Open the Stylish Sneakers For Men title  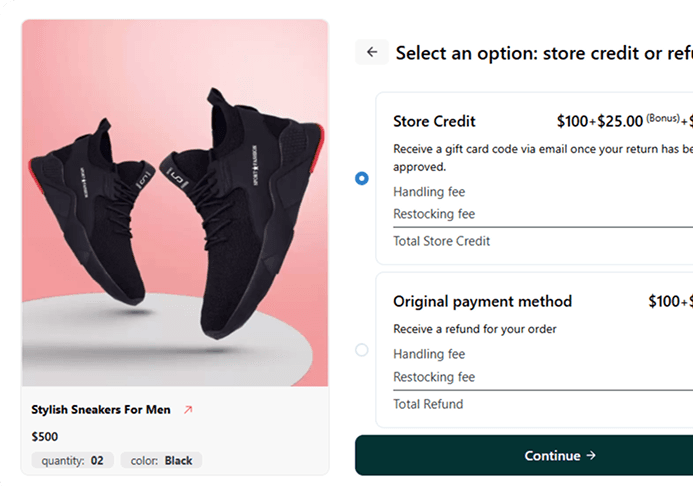pos(101,410)
